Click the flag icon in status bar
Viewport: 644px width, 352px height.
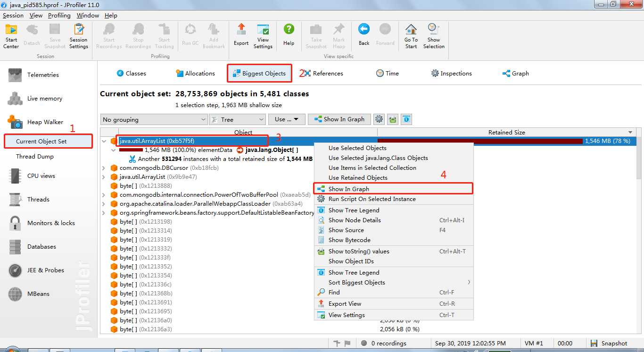click(347, 344)
